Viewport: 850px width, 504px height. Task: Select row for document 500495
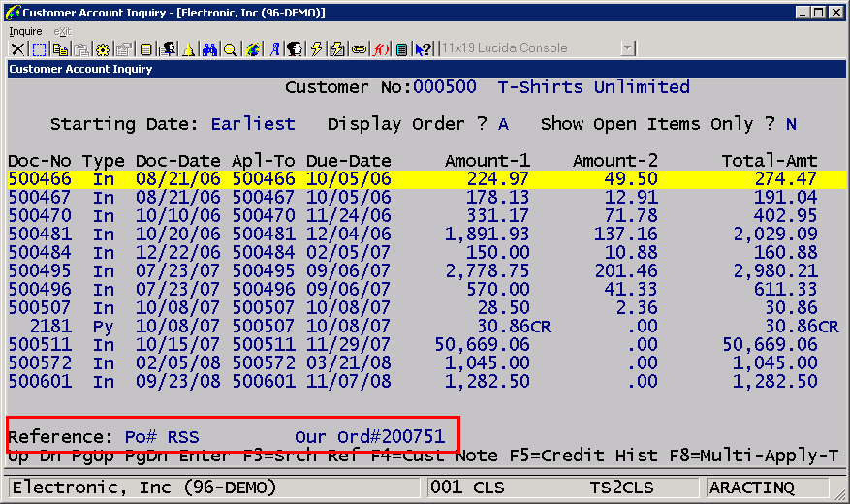click(x=426, y=271)
